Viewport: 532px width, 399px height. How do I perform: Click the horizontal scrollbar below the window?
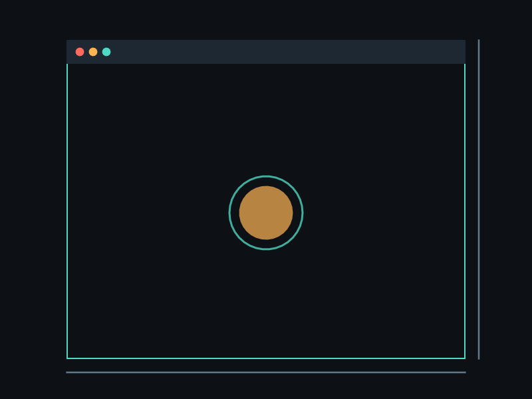point(266,372)
